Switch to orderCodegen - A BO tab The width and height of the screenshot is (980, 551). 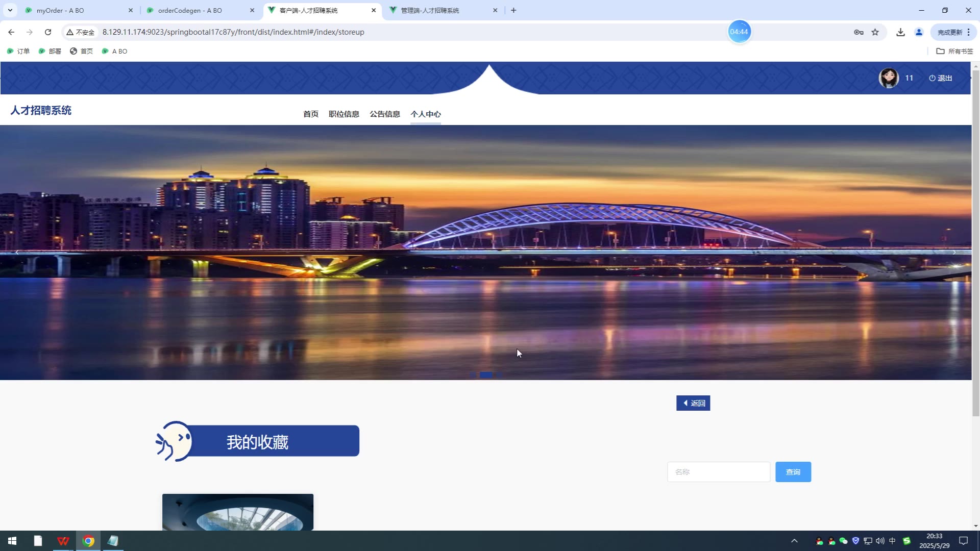(190, 10)
